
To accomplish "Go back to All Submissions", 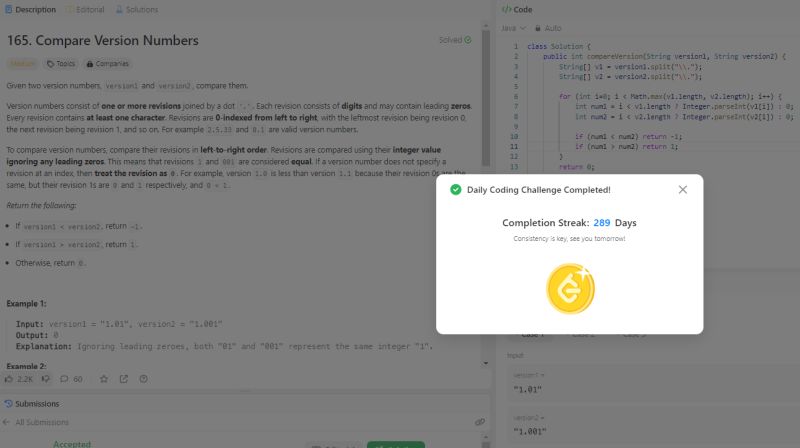I will pos(42,422).
